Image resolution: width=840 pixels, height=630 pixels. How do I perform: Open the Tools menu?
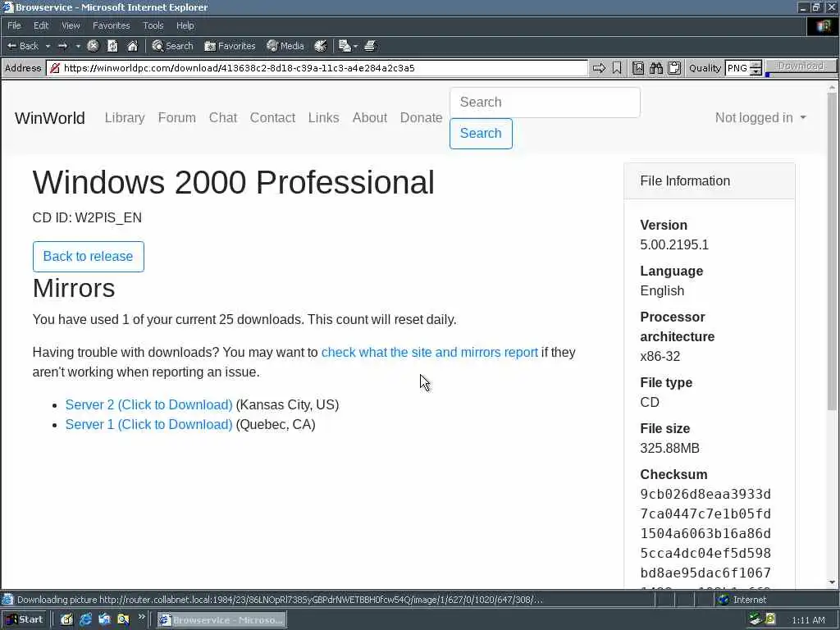click(x=153, y=25)
